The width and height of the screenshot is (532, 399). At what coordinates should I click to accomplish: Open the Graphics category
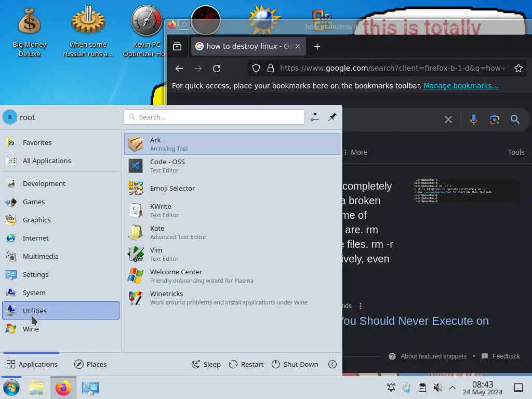61,220
